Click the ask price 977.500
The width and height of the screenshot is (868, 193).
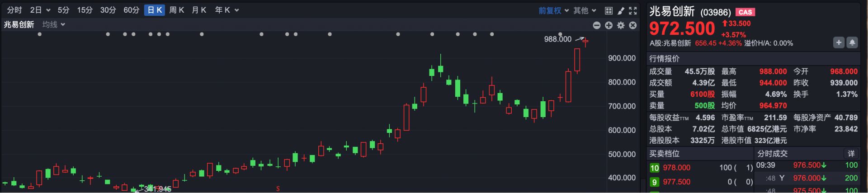tap(676, 182)
